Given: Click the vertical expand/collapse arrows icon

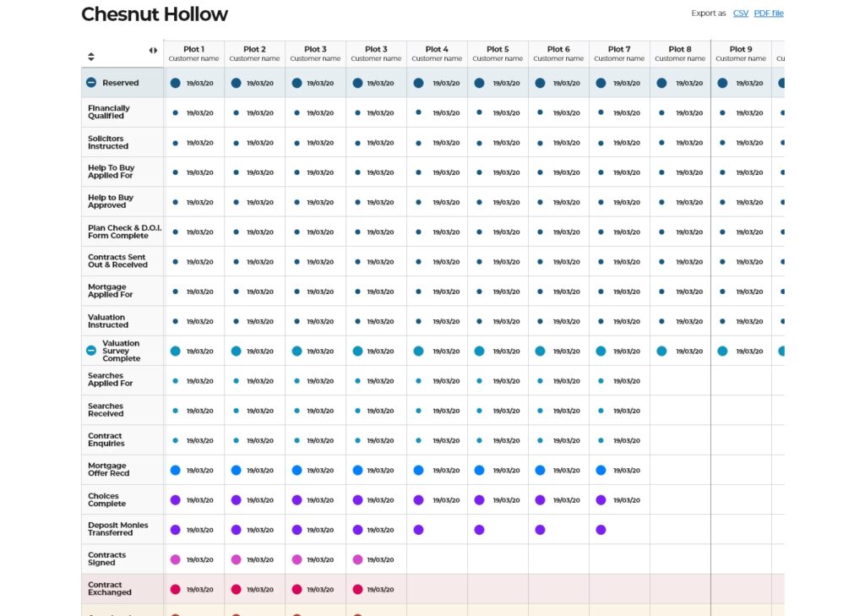Looking at the screenshot, I should 91,57.
